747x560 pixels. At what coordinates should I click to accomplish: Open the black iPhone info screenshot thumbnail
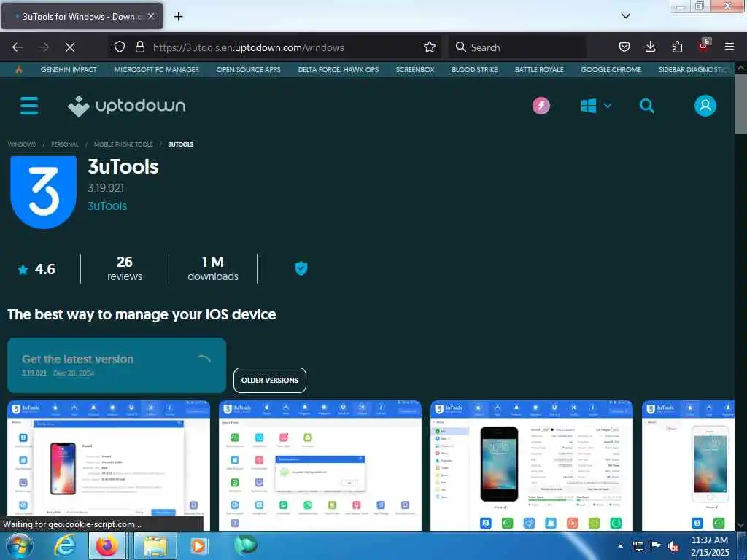click(532, 466)
